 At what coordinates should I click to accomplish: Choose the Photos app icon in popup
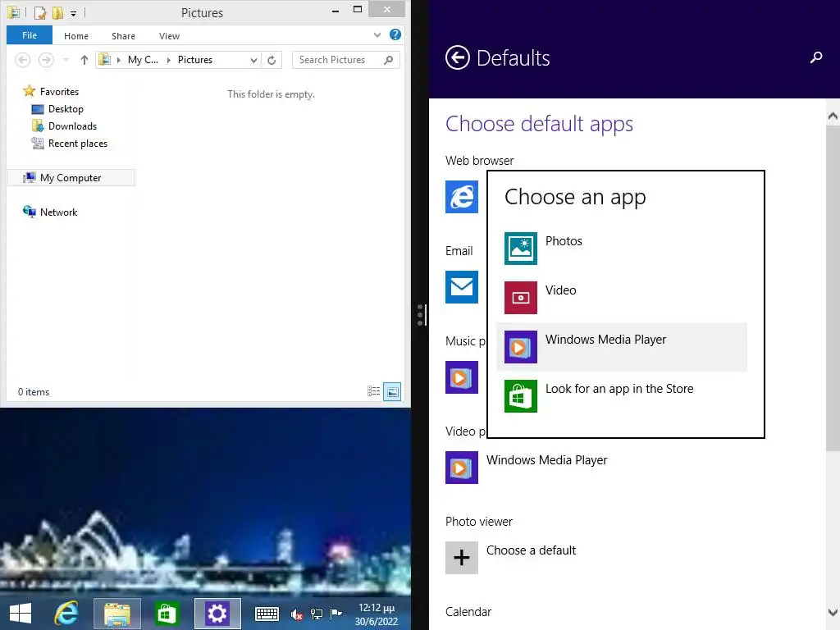[520, 248]
